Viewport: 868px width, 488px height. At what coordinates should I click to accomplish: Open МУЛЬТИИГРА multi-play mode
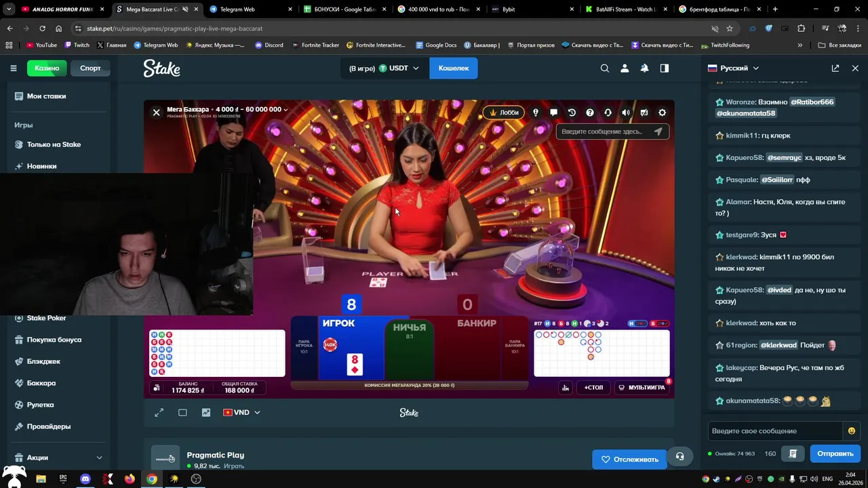pos(642,388)
